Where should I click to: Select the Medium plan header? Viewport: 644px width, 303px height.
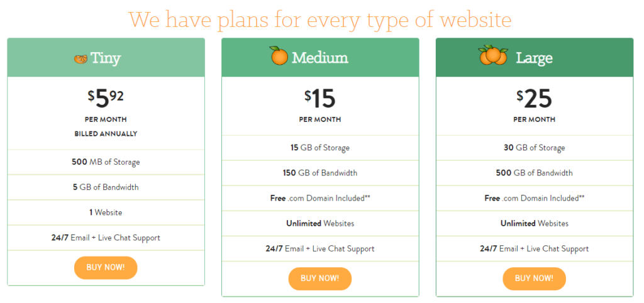(x=320, y=57)
